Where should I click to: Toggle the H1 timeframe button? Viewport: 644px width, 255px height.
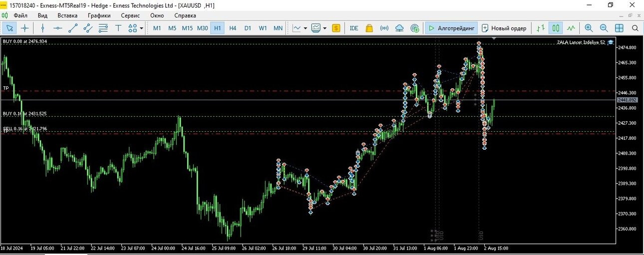pos(218,28)
